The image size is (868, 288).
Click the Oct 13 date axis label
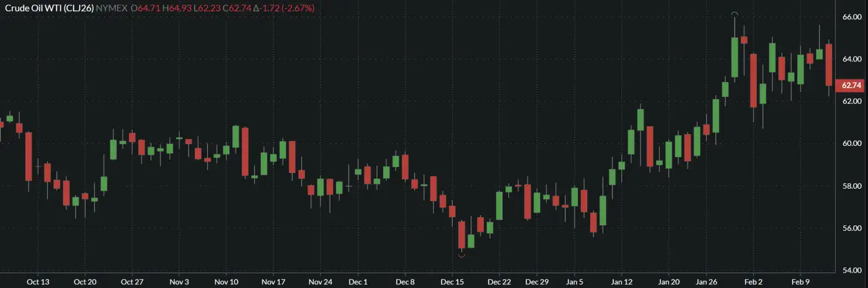pos(38,282)
